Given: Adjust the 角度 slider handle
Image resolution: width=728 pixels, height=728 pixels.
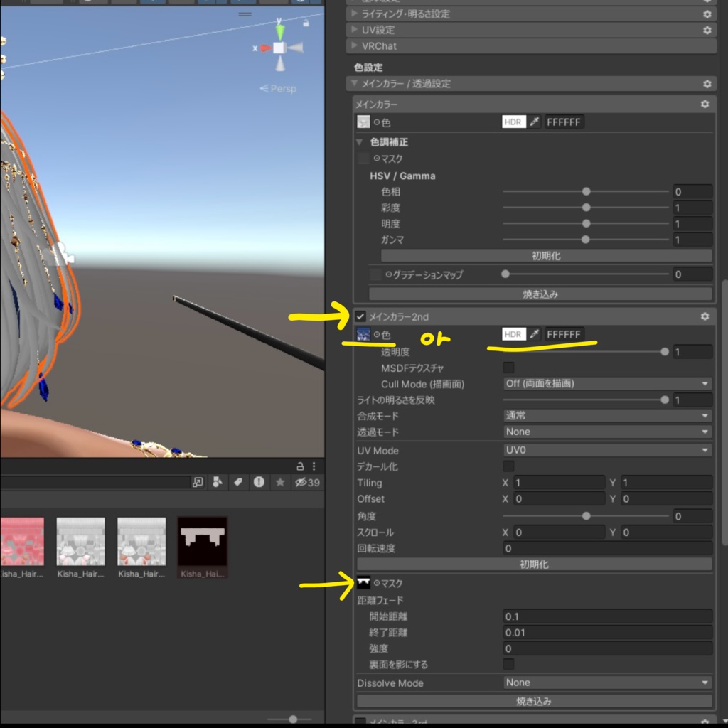Looking at the screenshot, I should (x=586, y=516).
